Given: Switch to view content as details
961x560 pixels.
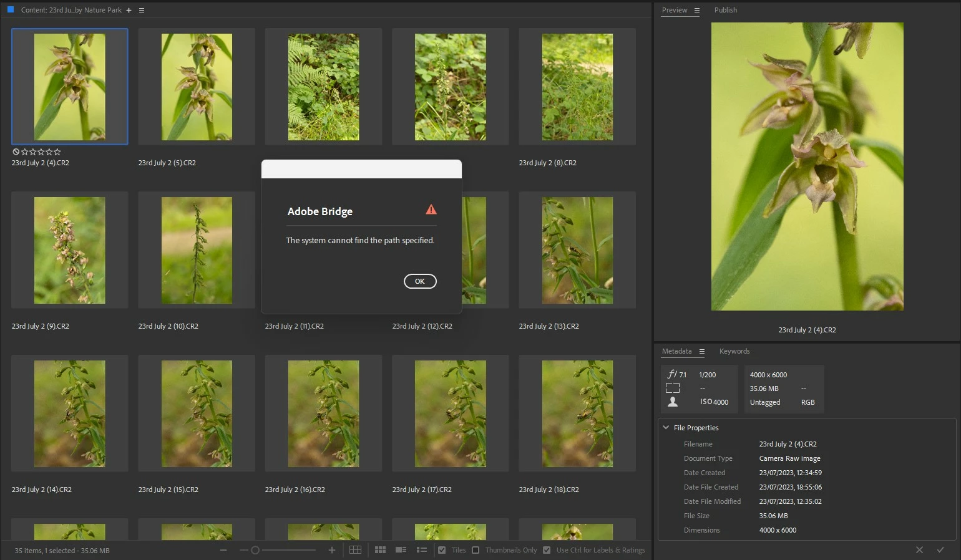Looking at the screenshot, I should (401, 550).
